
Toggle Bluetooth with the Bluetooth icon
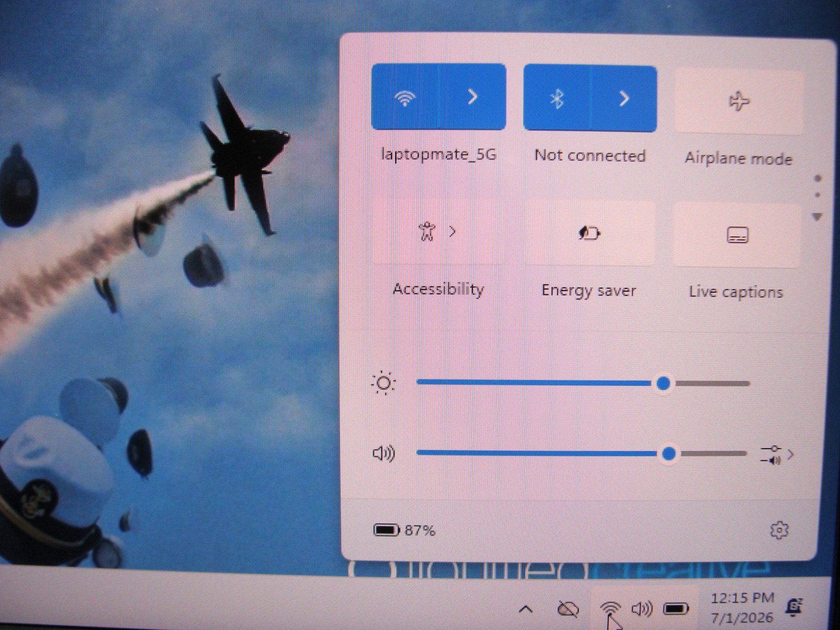[556, 99]
